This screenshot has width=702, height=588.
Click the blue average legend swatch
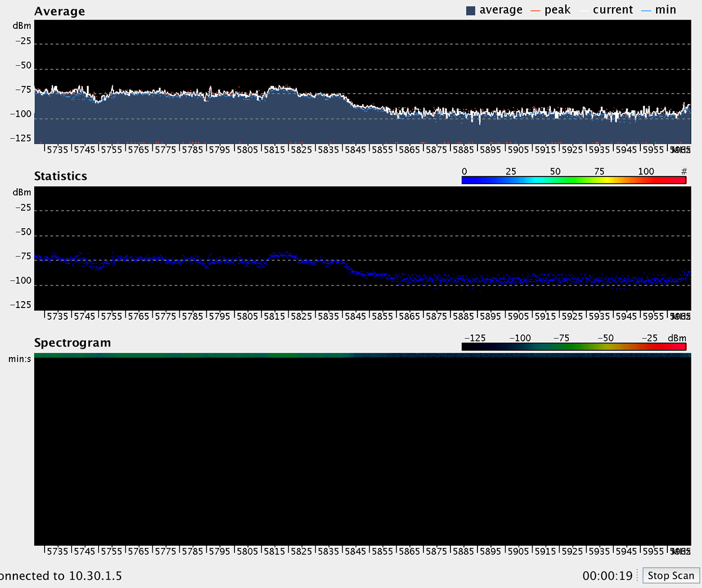(x=470, y=9)
